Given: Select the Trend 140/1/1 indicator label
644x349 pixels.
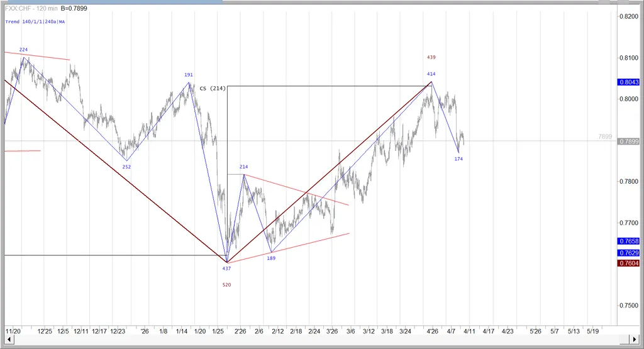Looking at the screenshot, I should [x=35, y=21].
